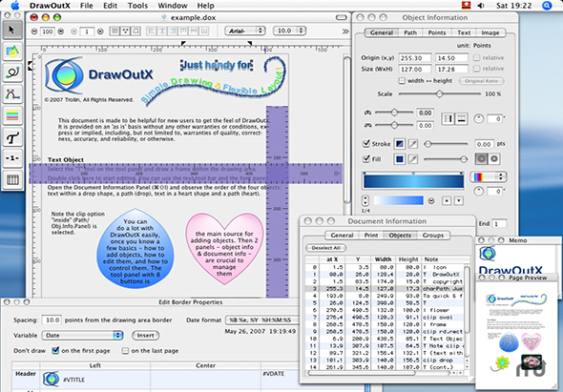Adjust the Scale slider handle
This screenshot has height=392, width=563.
click(x=440, y=94)
